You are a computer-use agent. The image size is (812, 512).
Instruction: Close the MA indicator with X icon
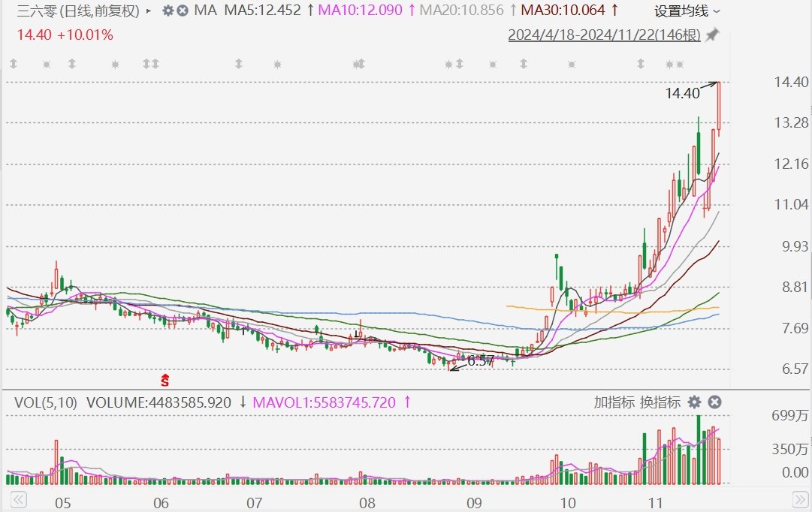point(183,11)
